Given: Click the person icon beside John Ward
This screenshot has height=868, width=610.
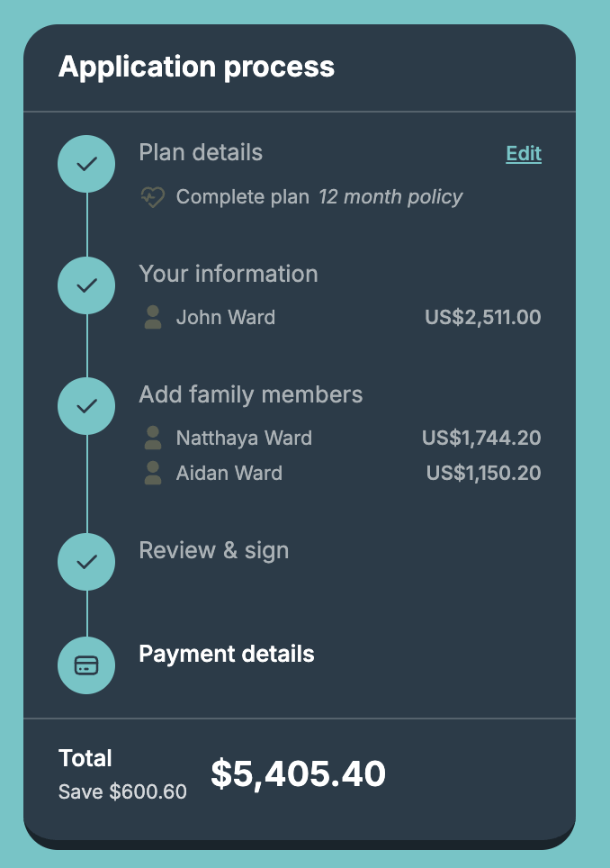Looking at the screenshot, I should tap(153, 317).
